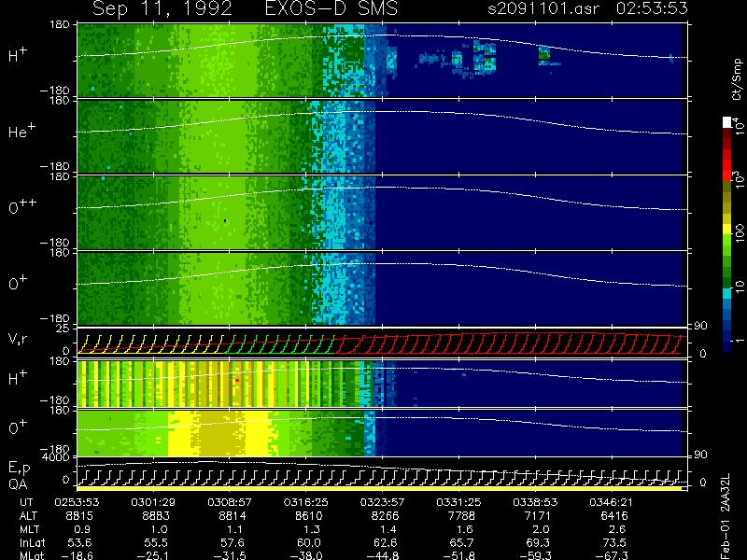Viewport: 747px width, 560px height.
Task: Select the UT value "0301:29"
Action: [x=153, y=502]
